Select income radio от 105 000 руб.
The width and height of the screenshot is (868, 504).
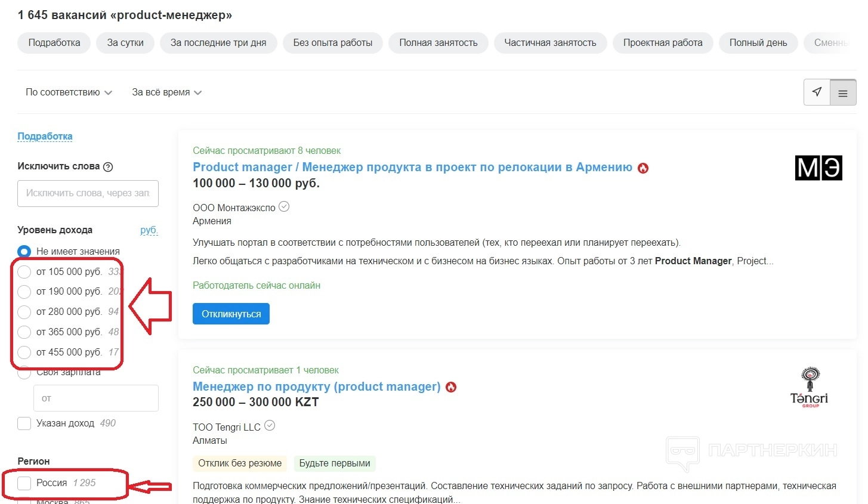pyautogui.click(x=24, y=272)
